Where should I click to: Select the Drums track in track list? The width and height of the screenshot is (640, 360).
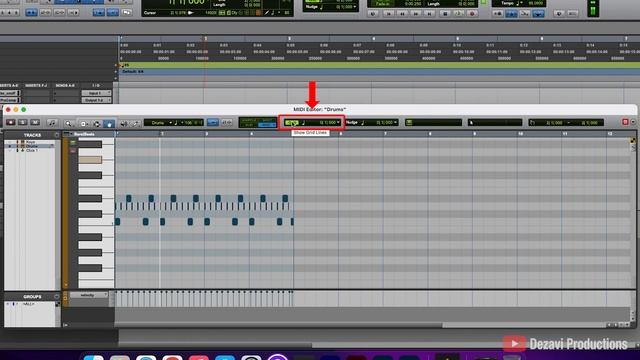point(31,146)
